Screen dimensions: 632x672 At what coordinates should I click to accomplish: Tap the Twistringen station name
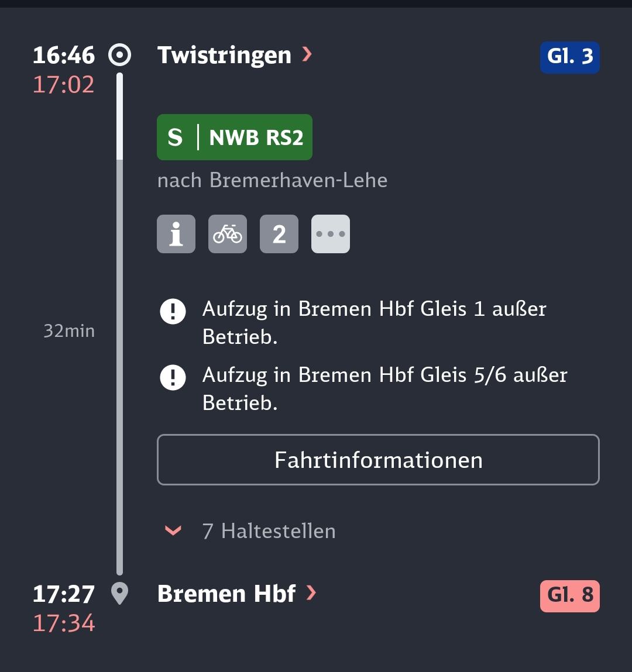(224, 56)
